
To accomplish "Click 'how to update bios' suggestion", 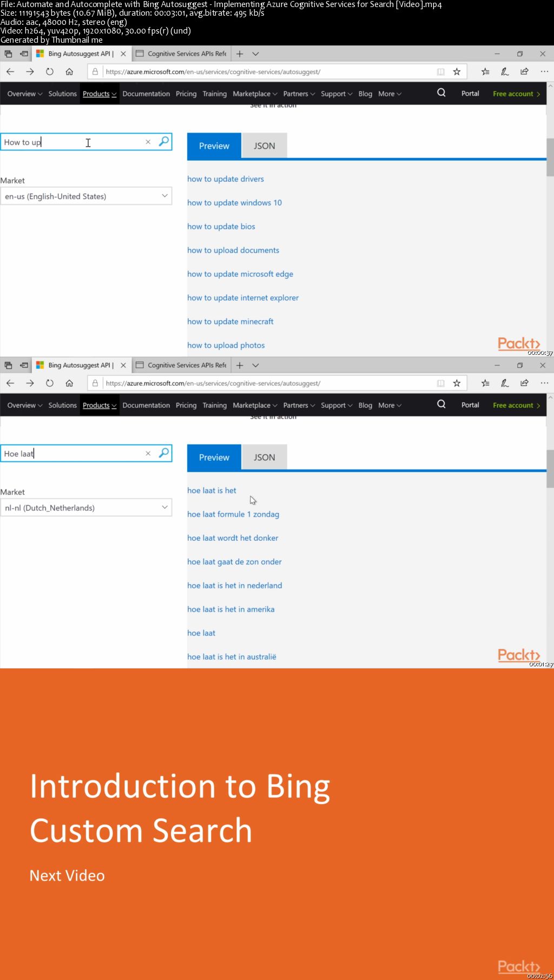I will coord(221,227).
